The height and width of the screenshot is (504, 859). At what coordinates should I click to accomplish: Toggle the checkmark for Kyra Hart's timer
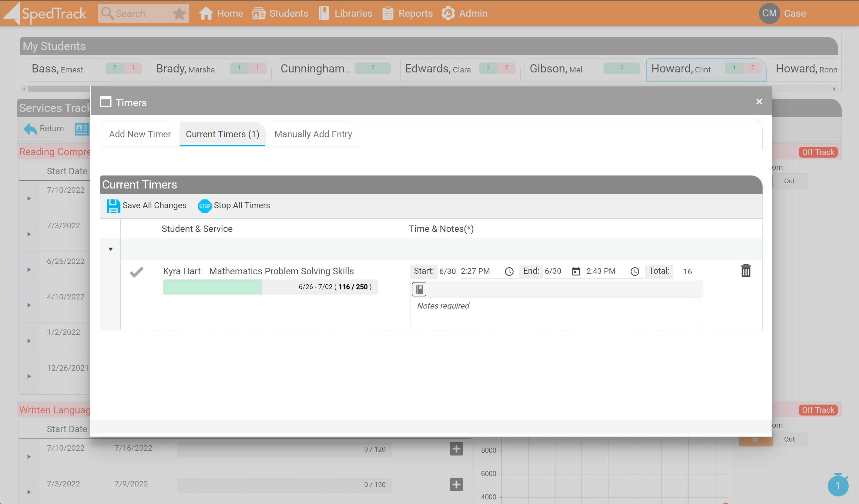click(137, 272)
